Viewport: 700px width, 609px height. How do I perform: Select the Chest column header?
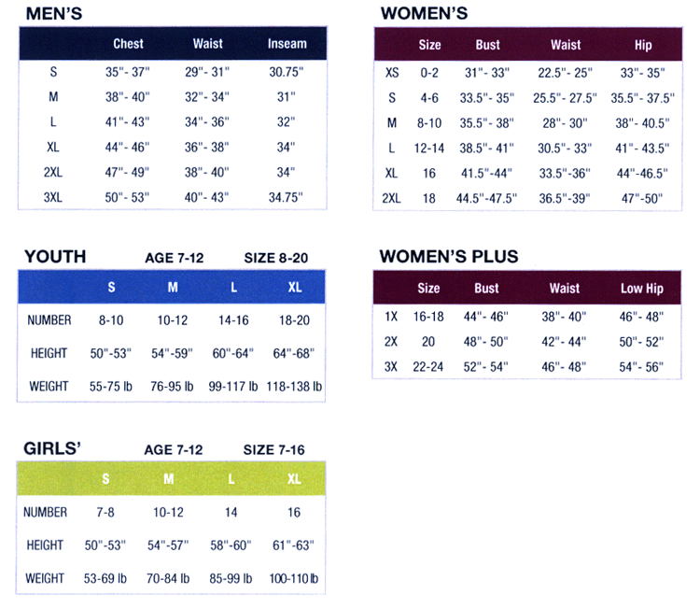(x=128, y=44)
